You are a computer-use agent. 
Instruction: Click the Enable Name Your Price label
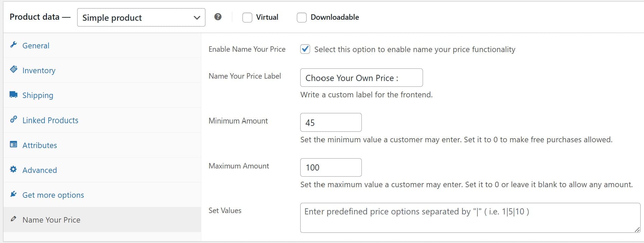click(247, 49)
